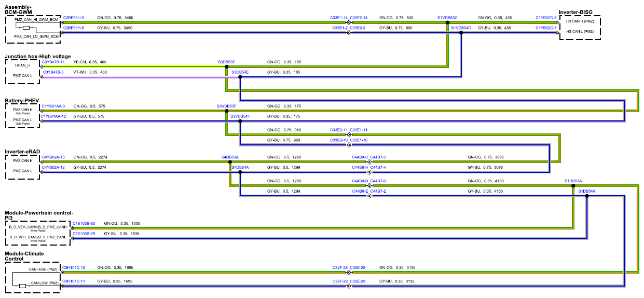Select the black splice node under S3DB53E
Screen dimensions: 644x298
[227, 66]
